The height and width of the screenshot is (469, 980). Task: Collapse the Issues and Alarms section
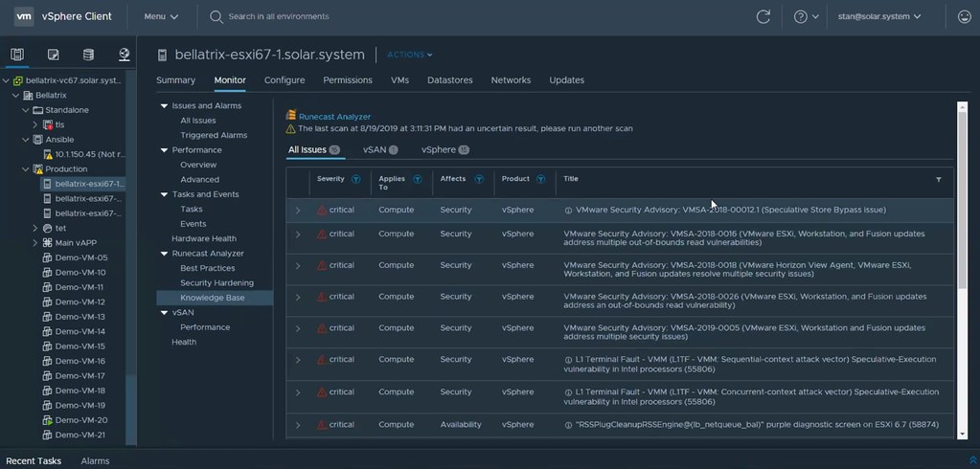point(165,106)
